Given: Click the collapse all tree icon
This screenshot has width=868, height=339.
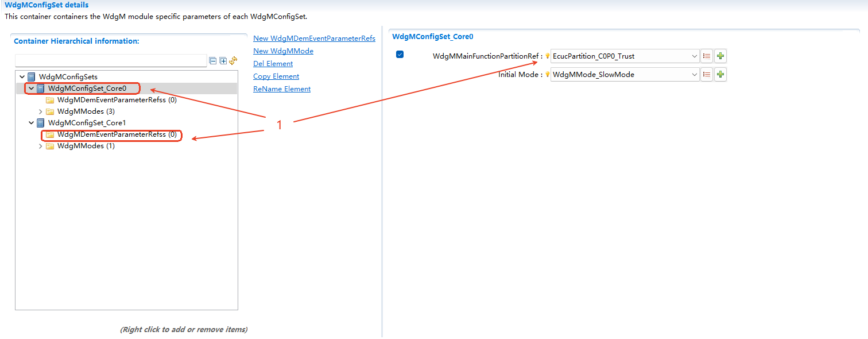Looking at the screenshot, I should pos(213,61).
